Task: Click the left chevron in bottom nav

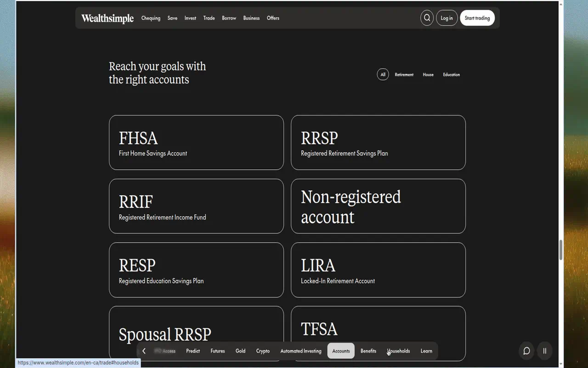Action: click(144, 351)
